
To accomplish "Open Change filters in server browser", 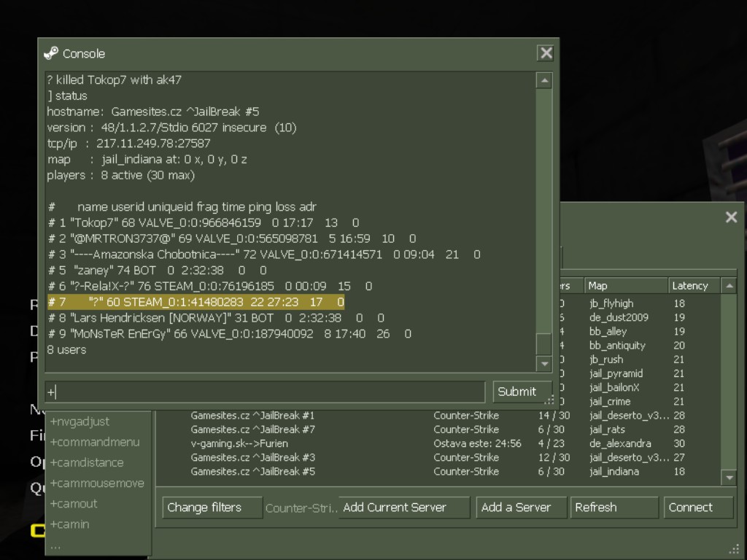I will coord(212,507).
